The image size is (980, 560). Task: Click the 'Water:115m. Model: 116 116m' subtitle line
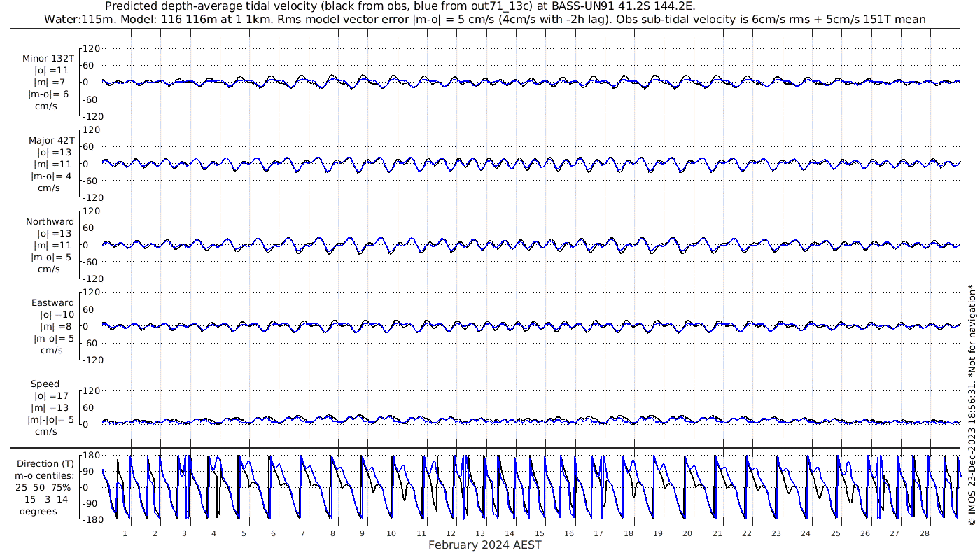pyautogui.click(x=485, y=20)
